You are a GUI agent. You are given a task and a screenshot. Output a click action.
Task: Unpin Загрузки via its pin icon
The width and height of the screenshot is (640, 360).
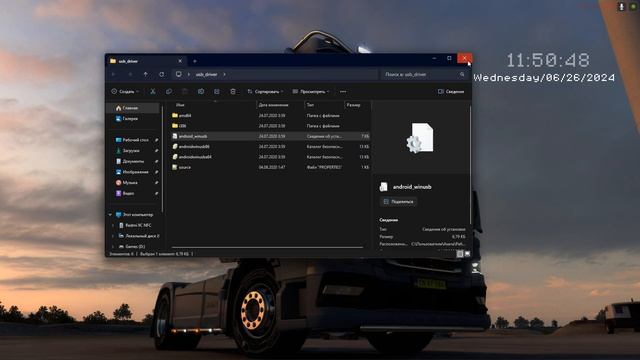point(156,150)
